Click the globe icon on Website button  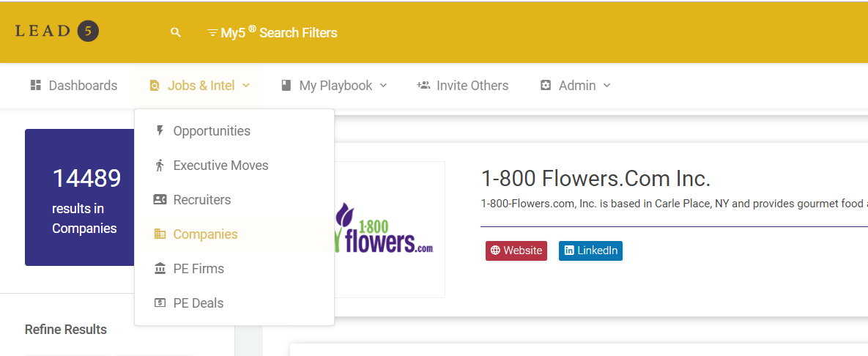tap(495, 251)
